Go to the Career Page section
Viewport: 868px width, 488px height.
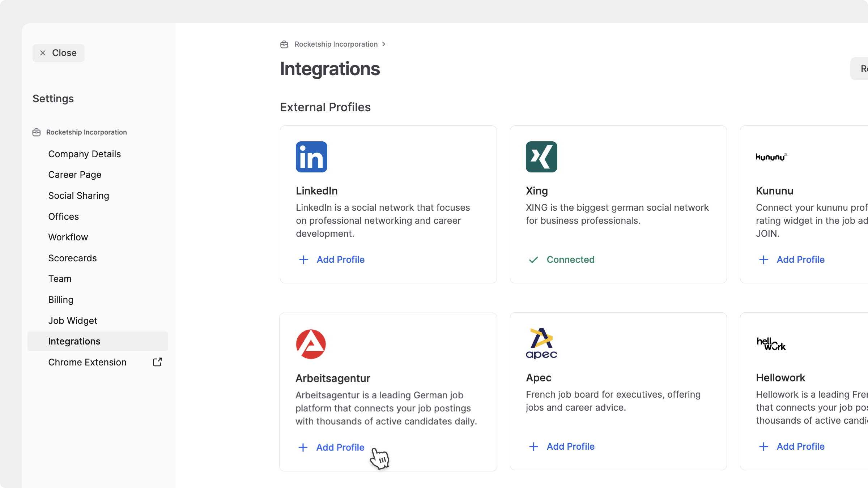pos(75,175)
